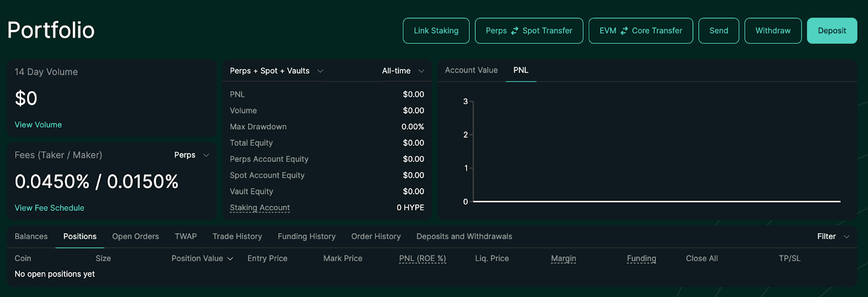Switch to the Account Value tab
This screenshot has height=297, width=868.
click(x=471, y=70)
